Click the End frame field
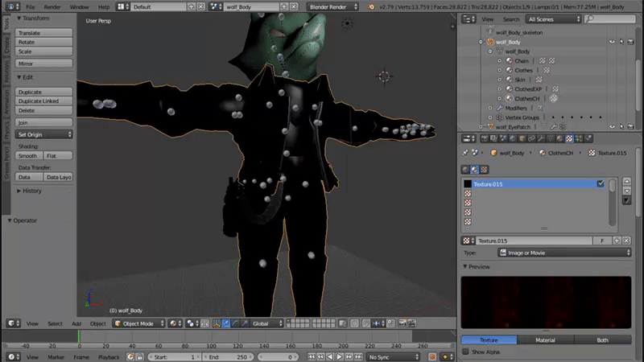The height and width of the screenshot is (362, 644). tap(228, 357)
